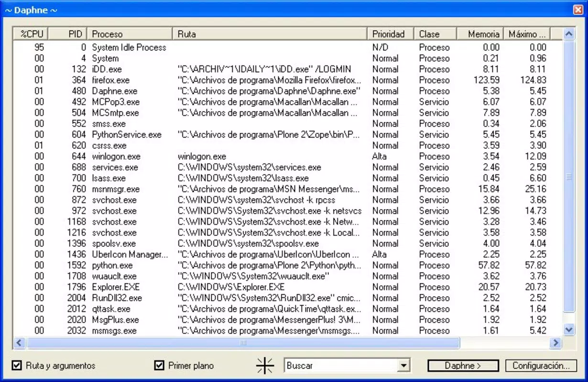Image resolution: width=588 pixels, height=382 pixels.
Task: Select the lsass.exe process name
Action: click(109, 178)
